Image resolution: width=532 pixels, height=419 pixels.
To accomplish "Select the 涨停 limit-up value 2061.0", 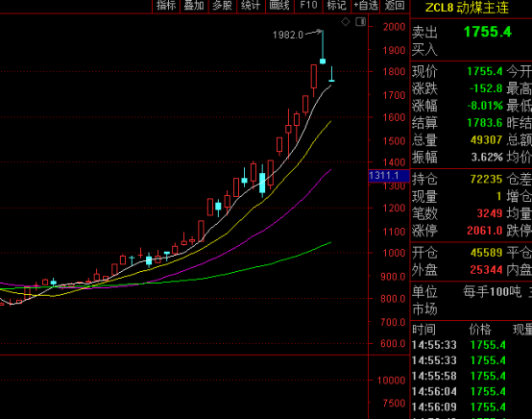I will 485,231.
